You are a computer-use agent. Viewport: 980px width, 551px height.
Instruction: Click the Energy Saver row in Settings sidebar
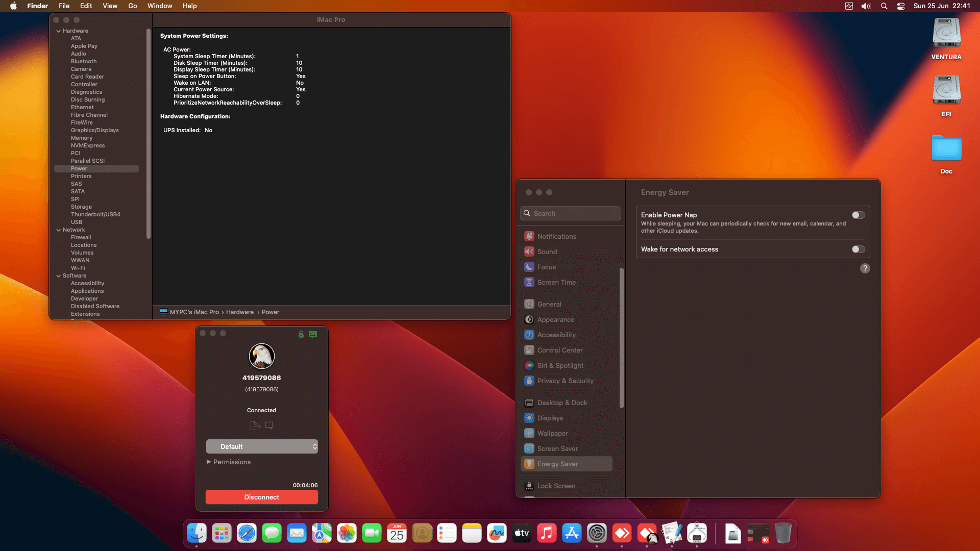567,464
